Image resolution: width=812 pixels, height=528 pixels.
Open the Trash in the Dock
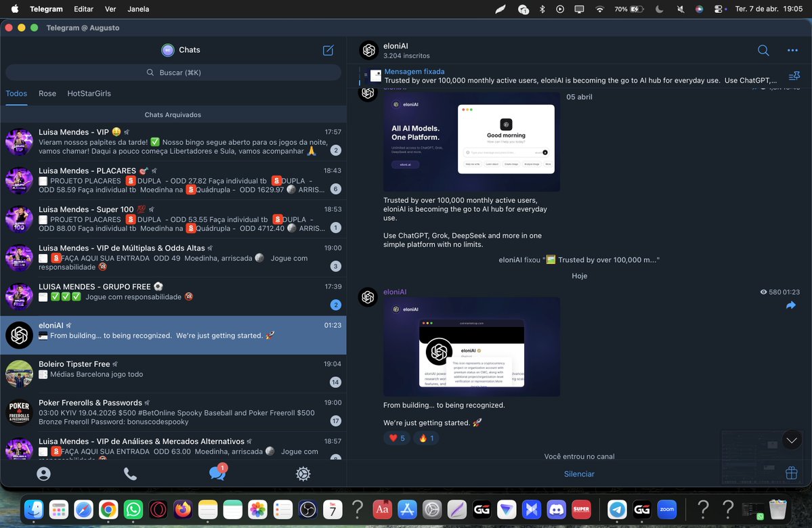pos(777,510)
